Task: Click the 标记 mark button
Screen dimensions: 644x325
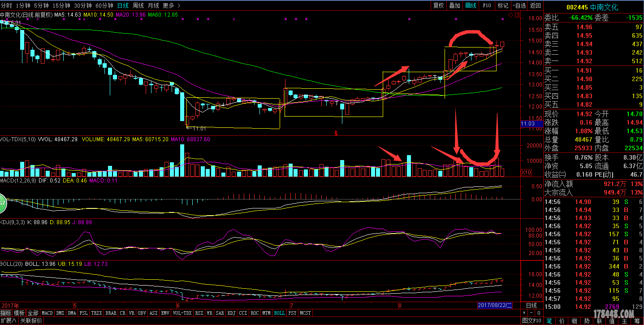Action: 503,5
